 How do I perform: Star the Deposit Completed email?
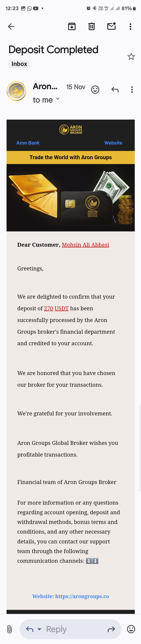point(131,56)
